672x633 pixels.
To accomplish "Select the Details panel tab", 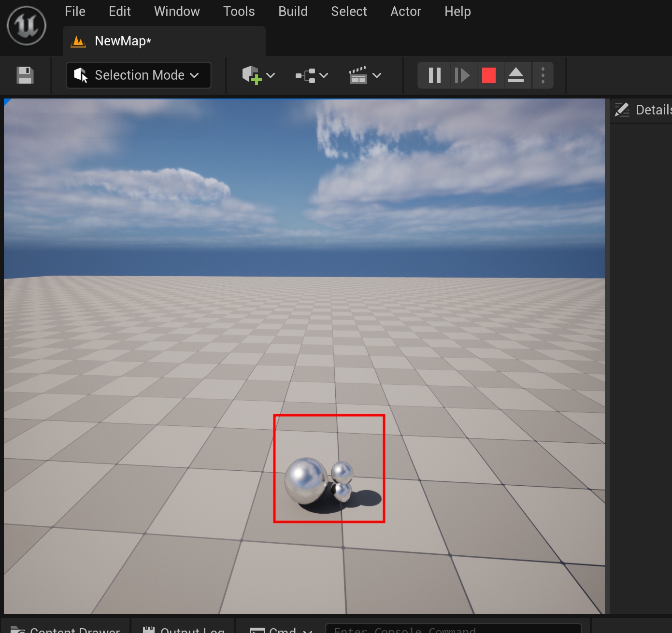I will 642,110.
